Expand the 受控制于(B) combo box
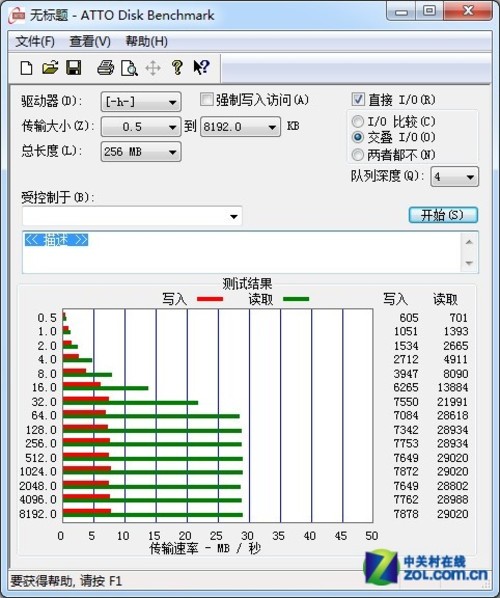The image size is (500, 598). coord(132,216)
